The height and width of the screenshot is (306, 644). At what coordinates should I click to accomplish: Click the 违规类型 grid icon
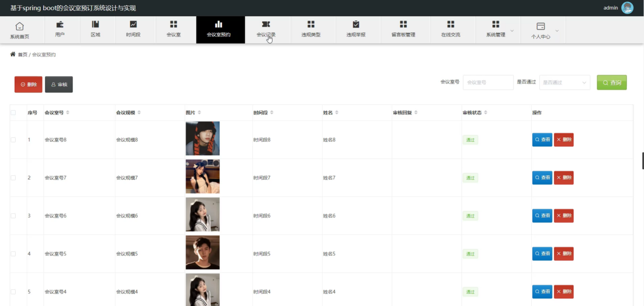[311, 24]
